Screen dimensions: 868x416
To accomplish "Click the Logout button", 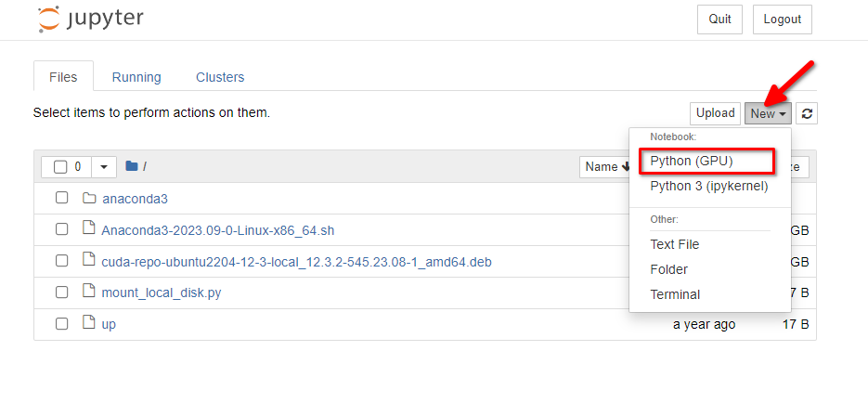I will 783,19.
